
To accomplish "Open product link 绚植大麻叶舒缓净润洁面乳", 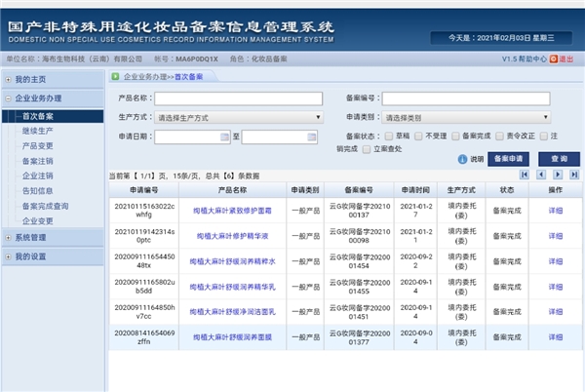I will point(232,312).
